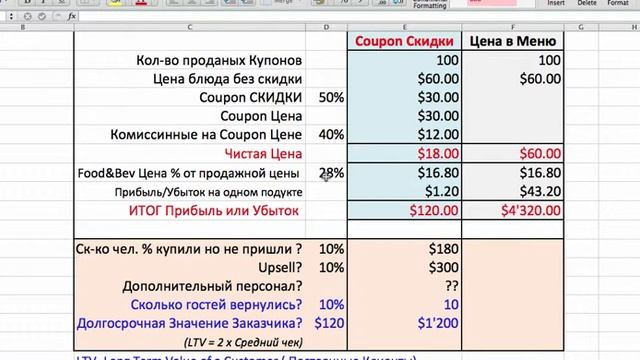Viewport: 640px width, 360px height.
Task: Select the 100 value under Цена в Меню
Action: pyautogui.click(x=513, y=60)
